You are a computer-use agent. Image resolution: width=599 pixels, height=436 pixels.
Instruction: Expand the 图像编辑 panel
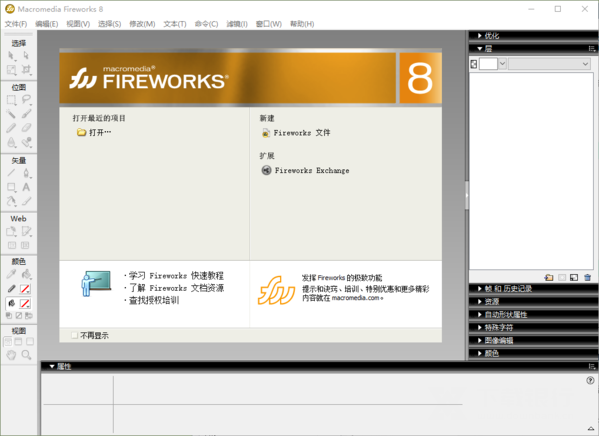coord(479,340)
